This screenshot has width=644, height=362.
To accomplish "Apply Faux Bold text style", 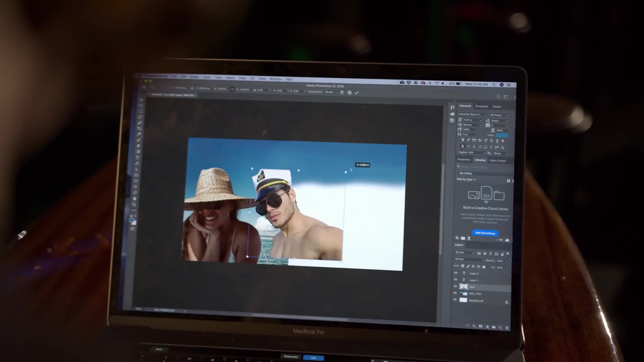I will tap(463, 140).
